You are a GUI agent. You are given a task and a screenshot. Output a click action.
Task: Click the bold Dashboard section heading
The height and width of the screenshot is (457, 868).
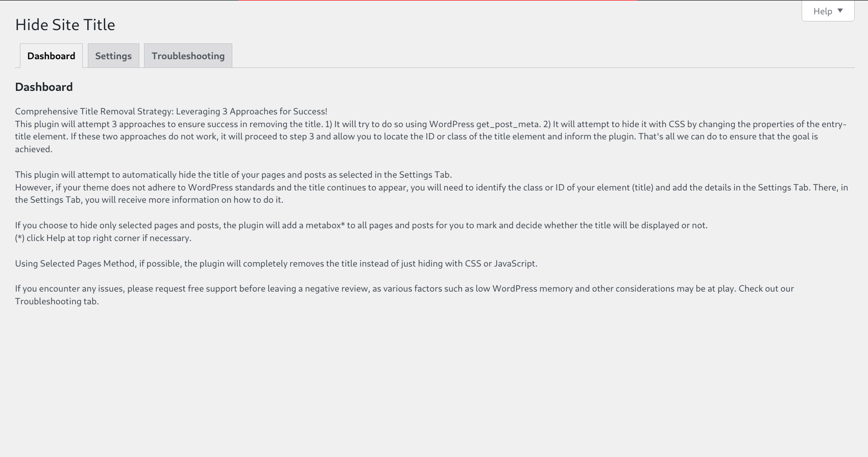(x=44, y=87)
